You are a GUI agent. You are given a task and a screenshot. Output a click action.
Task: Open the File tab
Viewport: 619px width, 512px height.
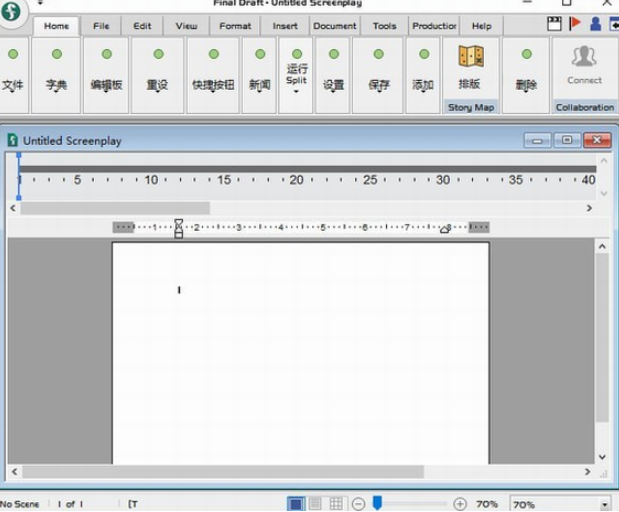coord(101,26)
